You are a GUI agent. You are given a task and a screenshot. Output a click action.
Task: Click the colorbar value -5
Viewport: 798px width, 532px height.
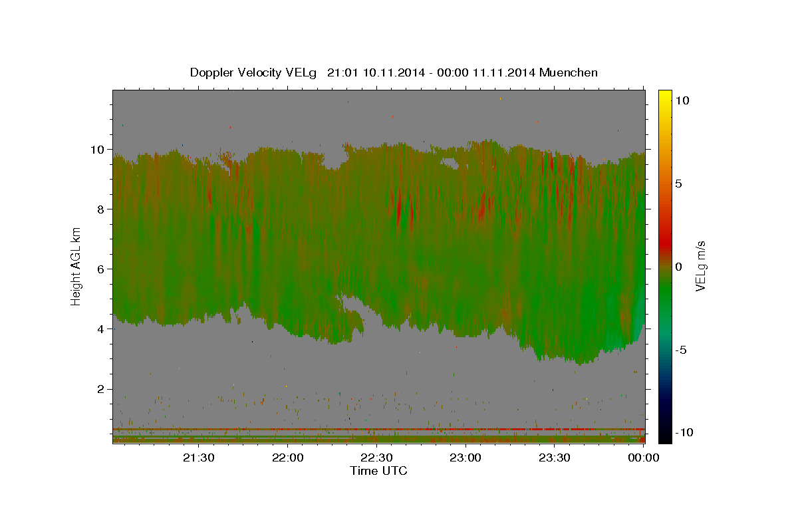point(681,349)
